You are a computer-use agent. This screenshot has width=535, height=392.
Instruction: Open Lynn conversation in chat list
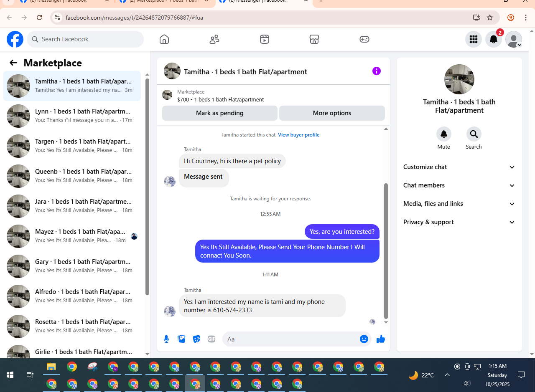click(72, 116)
